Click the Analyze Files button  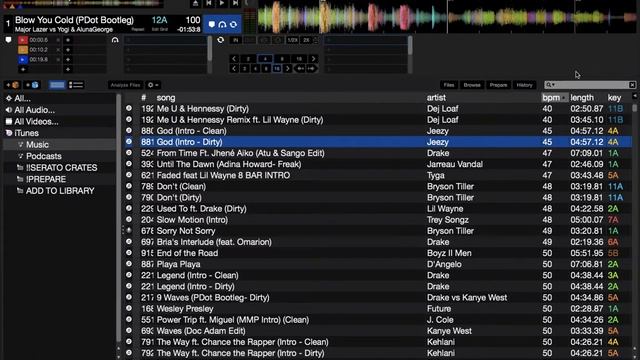pos(125,85)
